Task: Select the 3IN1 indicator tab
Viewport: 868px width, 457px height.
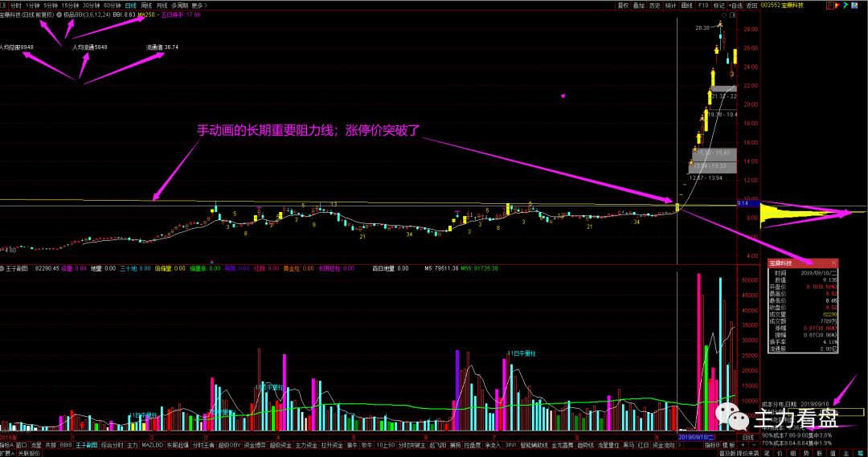Action: (510, 446)
